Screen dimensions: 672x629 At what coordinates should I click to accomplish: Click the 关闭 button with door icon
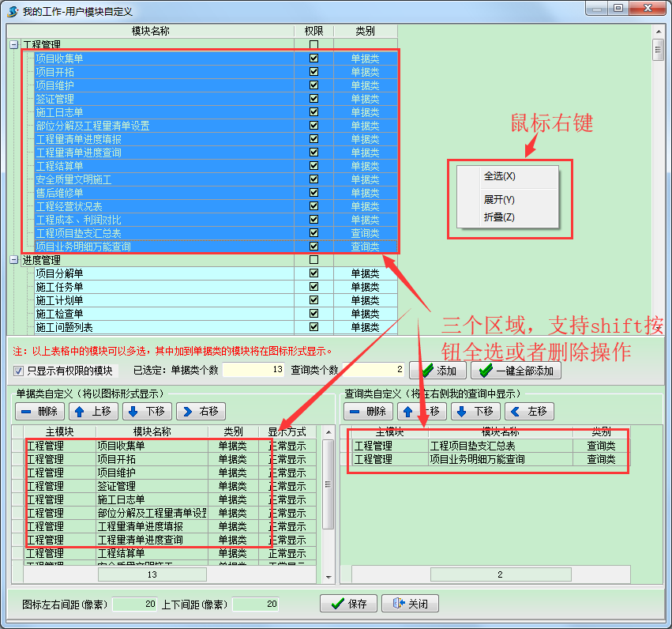click(410, 604)
